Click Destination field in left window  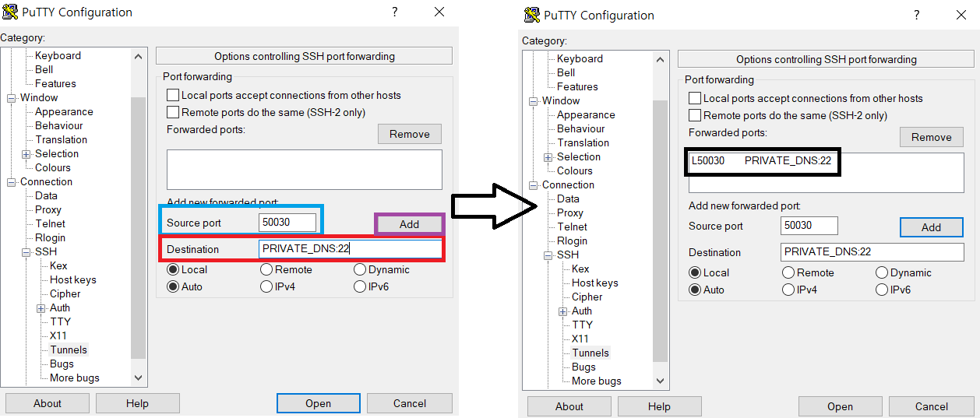350,248
